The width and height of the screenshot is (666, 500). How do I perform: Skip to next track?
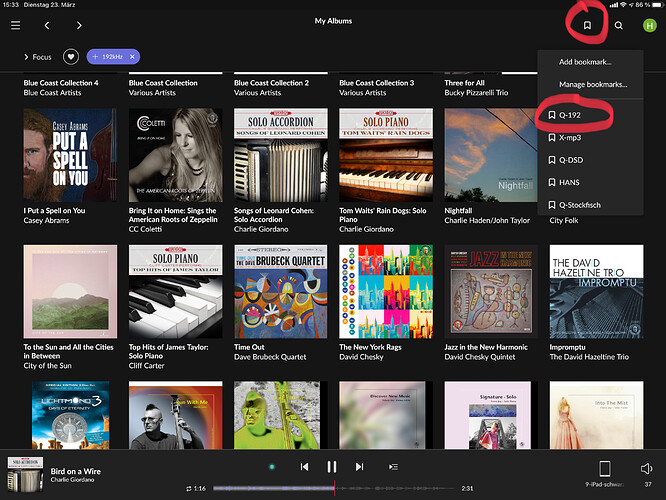coord(359,467)
